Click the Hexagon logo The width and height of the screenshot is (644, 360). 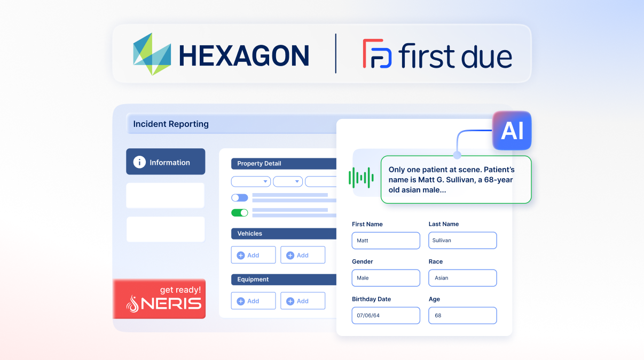pyautogui.click(x=221, y=53)
